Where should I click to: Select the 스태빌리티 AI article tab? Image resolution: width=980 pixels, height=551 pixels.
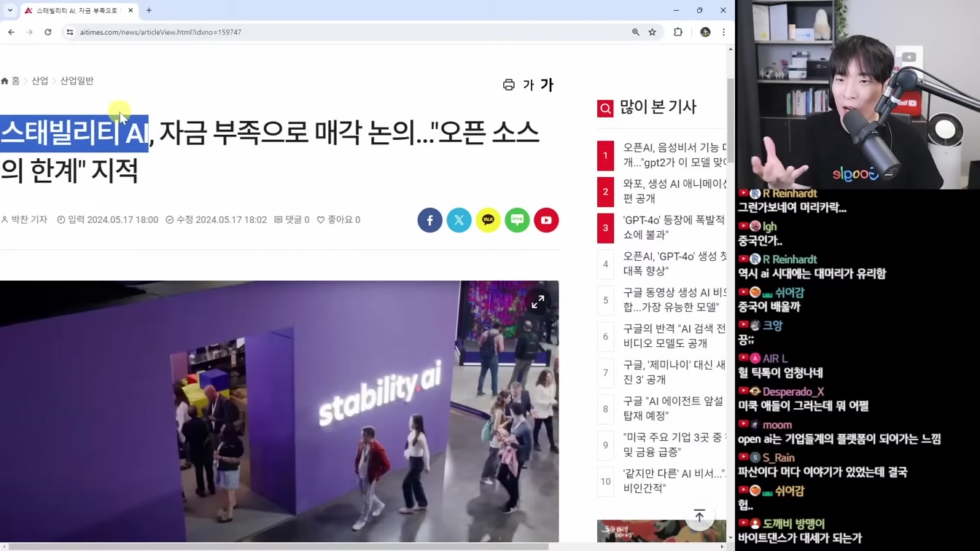pos(79,10)
